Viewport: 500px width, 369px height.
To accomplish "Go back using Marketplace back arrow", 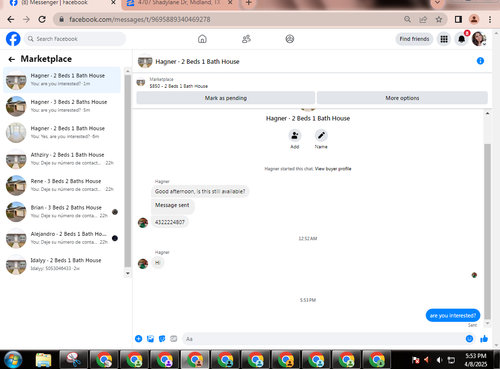I will (12, 59).
